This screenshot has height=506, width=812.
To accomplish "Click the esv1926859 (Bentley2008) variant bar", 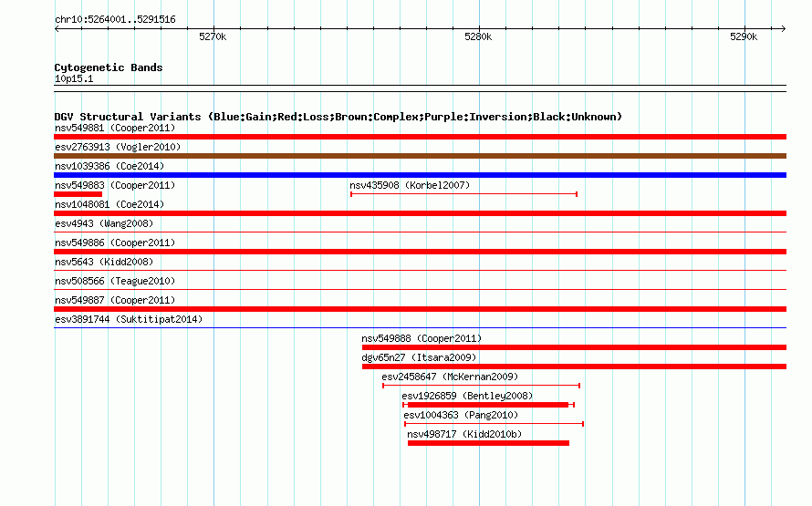I will pyautogui.click(x=488, y=405).
